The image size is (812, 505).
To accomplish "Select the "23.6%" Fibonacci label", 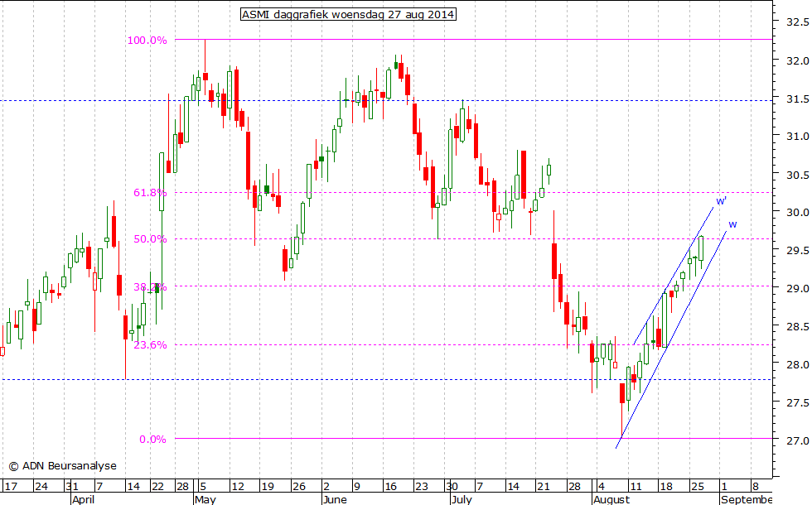I will point(150,344).
